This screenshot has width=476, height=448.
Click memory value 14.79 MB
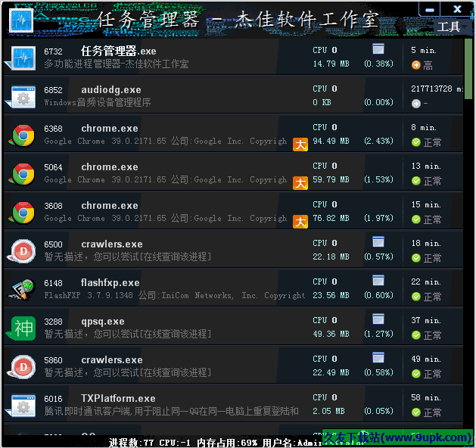(x=331, y=64)
